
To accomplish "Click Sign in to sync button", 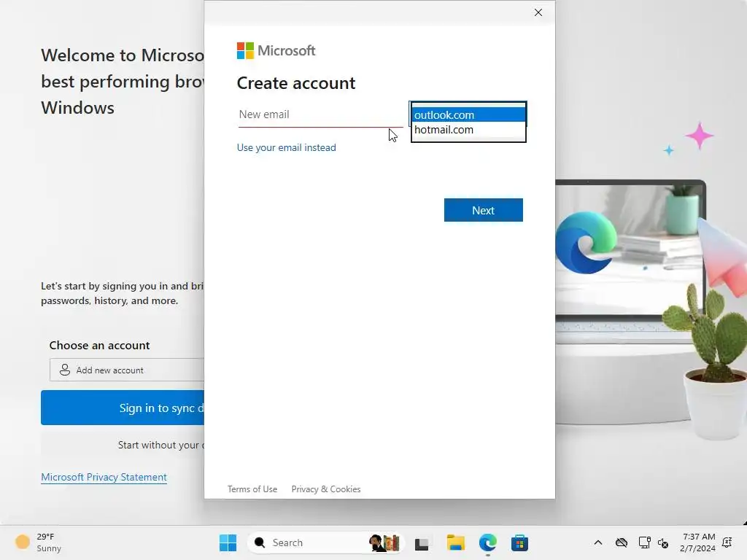I will (x=123, y=408).
